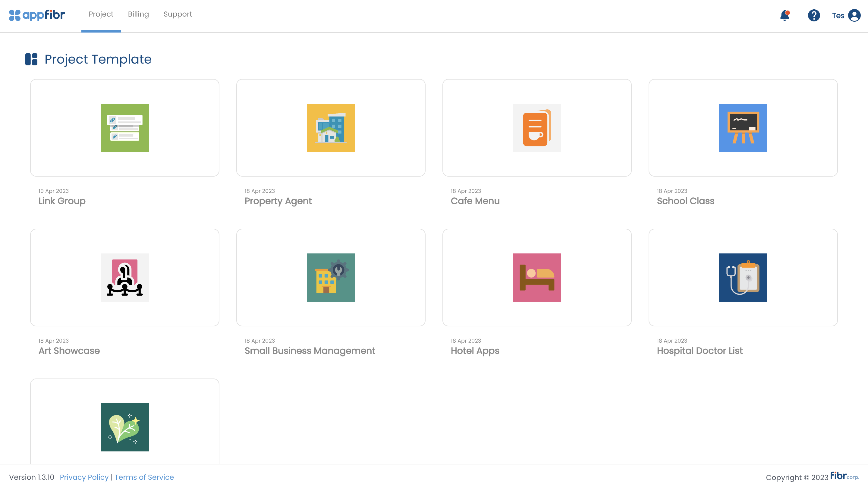Select the Link Group template icon
The height and width of the screenshot is (490, 868).
tap(125, 128)
